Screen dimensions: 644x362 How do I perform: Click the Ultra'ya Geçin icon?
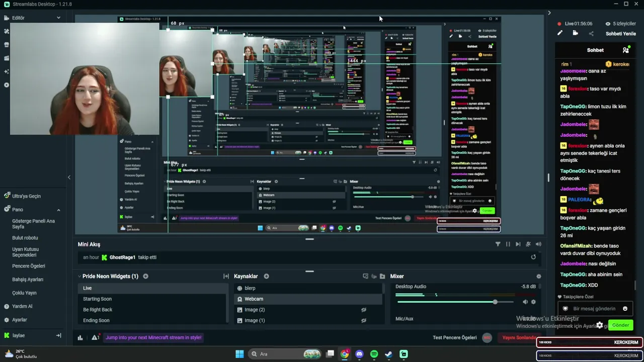click(x=7, y=196)
